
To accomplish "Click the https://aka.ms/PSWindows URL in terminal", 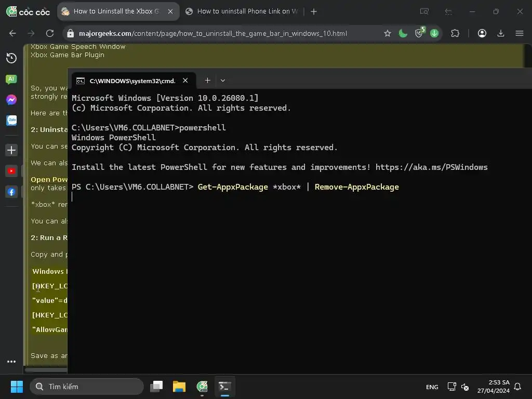I will [x=431, y=167].
